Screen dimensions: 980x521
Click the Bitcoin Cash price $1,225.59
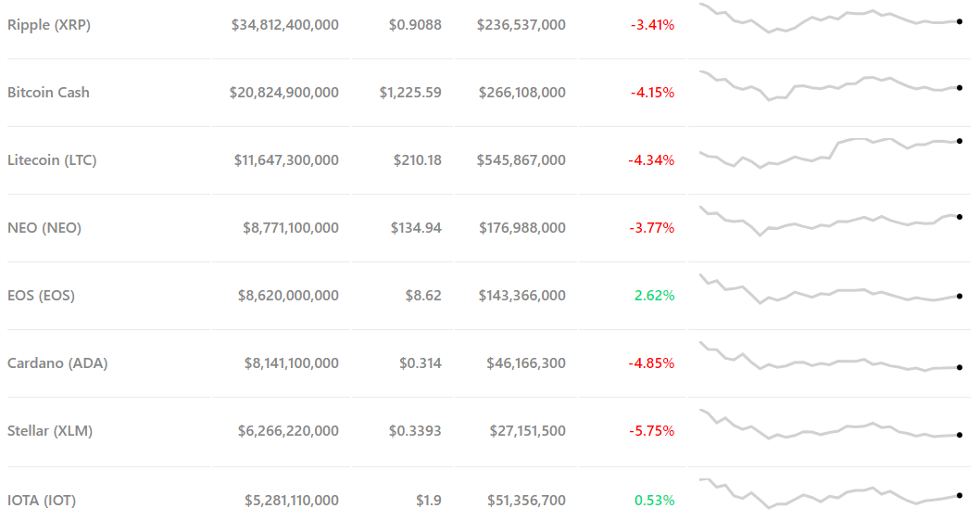pos(410,93)
